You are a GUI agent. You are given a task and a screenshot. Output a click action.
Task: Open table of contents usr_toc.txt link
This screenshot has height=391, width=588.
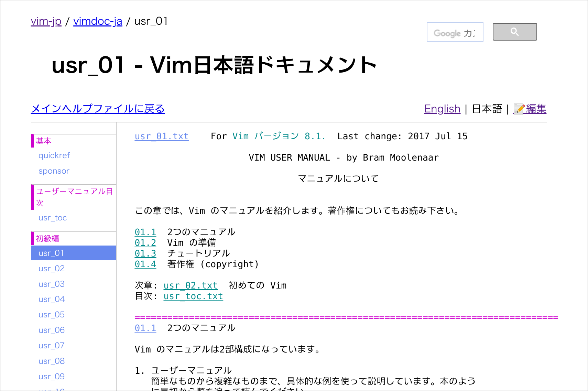193,296
